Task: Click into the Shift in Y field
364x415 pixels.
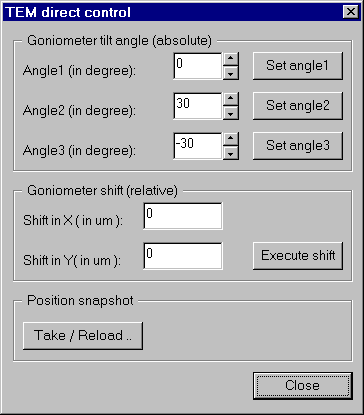Action: tap(183, 256)
